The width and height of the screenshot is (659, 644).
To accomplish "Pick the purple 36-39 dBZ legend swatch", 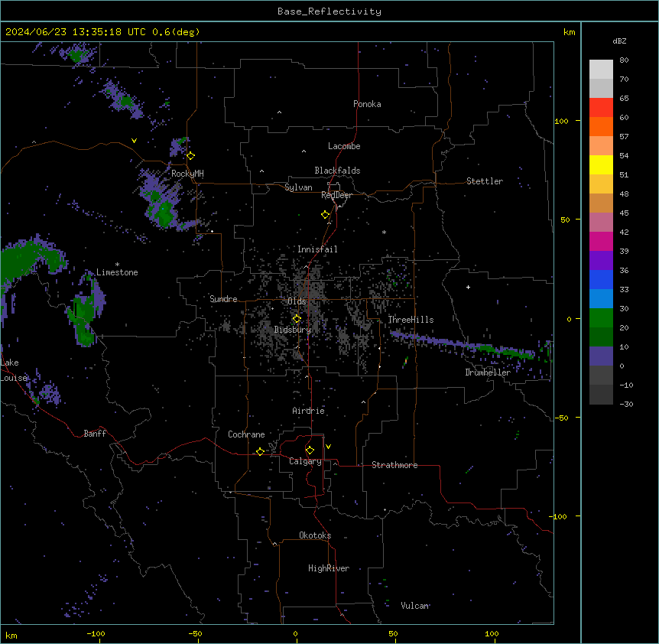I will [601, 261].
